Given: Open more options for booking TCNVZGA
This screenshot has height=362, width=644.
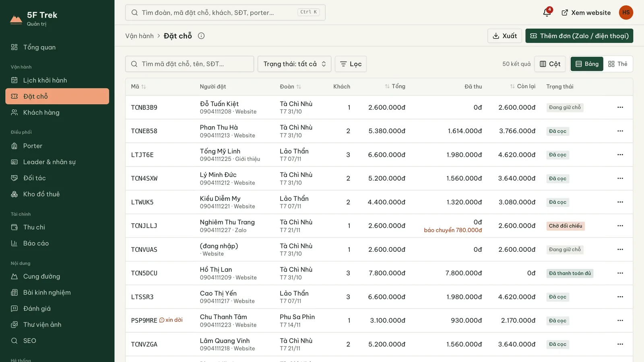Looking at the screenshot, I should pos(620,344).
